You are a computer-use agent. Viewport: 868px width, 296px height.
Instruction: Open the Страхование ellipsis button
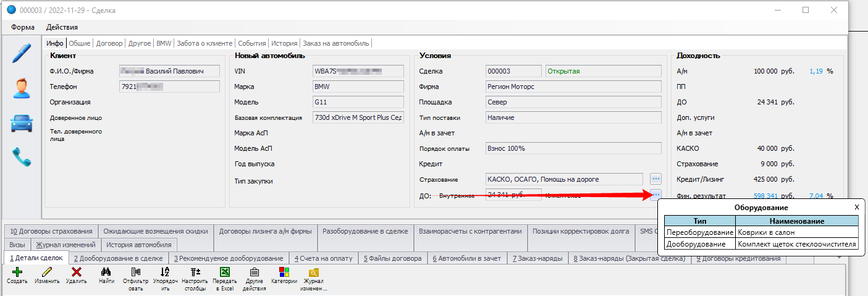pyautogui.click(x=655, y=179)
